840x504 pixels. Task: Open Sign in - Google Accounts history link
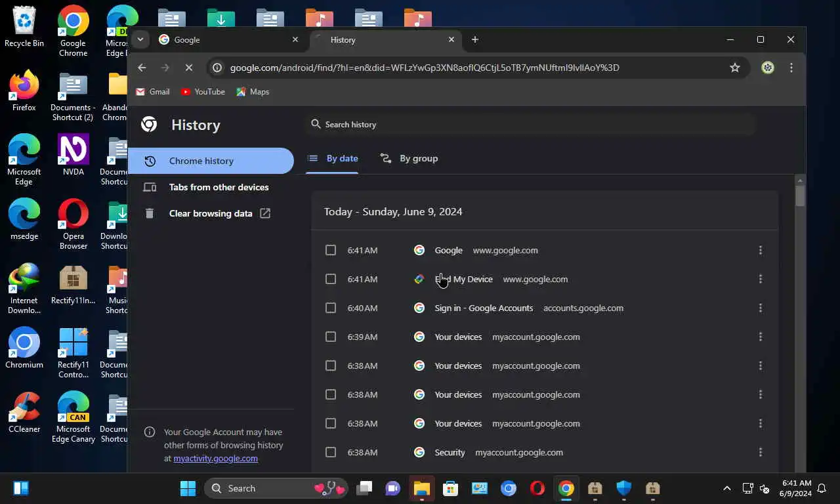(x=484, y=308)
